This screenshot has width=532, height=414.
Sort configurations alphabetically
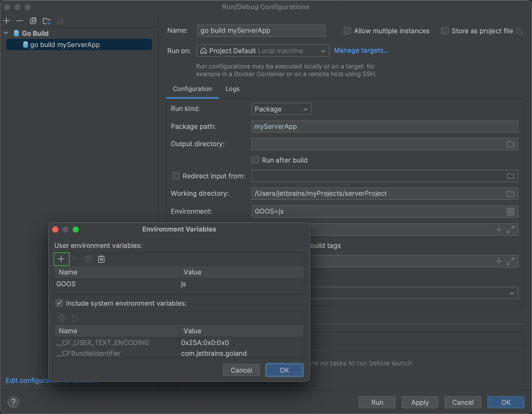click(x=60, y=21)
